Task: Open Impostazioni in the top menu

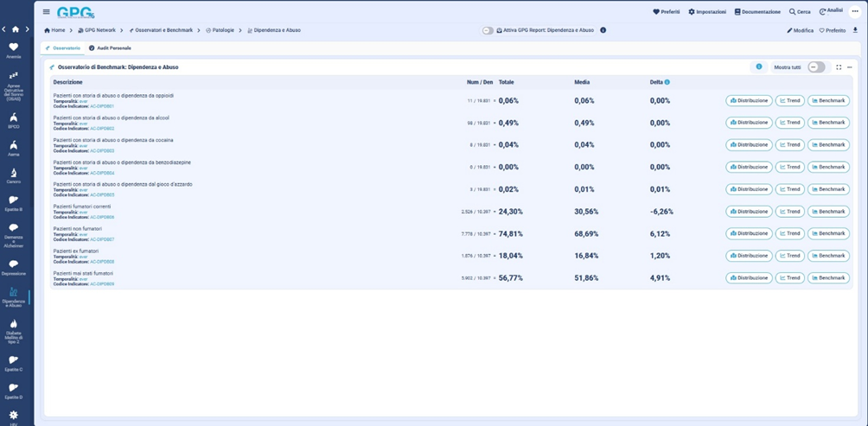Action: [x=707, y=12]
